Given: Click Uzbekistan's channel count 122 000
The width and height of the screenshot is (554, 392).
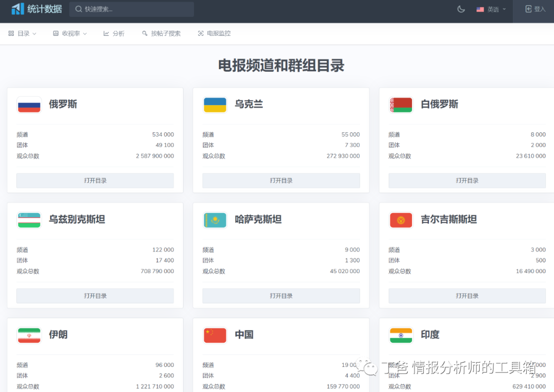Looking at the screenshot, I should [x=163, y=250].
